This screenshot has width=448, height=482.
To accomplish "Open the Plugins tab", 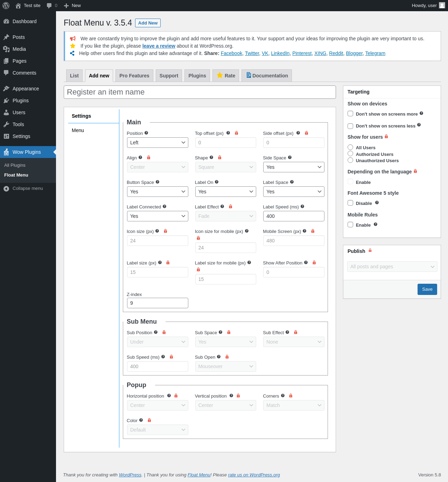I will [197, 76].
